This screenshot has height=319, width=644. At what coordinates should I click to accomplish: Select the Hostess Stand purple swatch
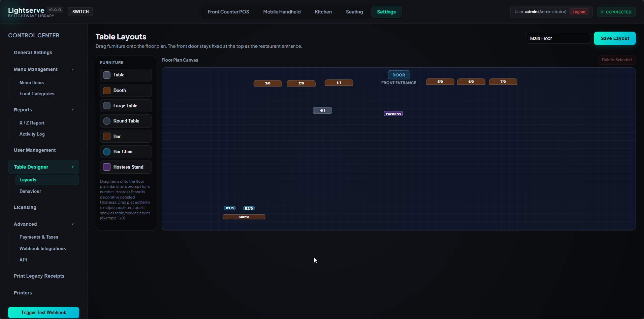coord(107,167)
